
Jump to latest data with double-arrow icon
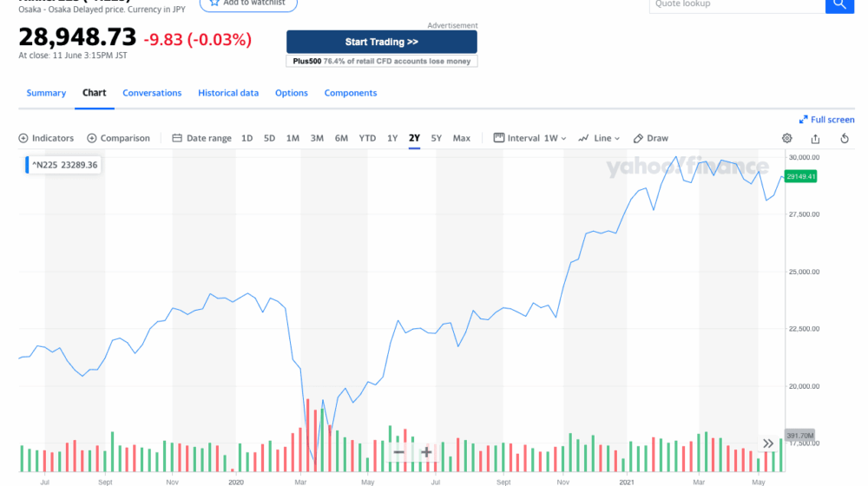768,443
